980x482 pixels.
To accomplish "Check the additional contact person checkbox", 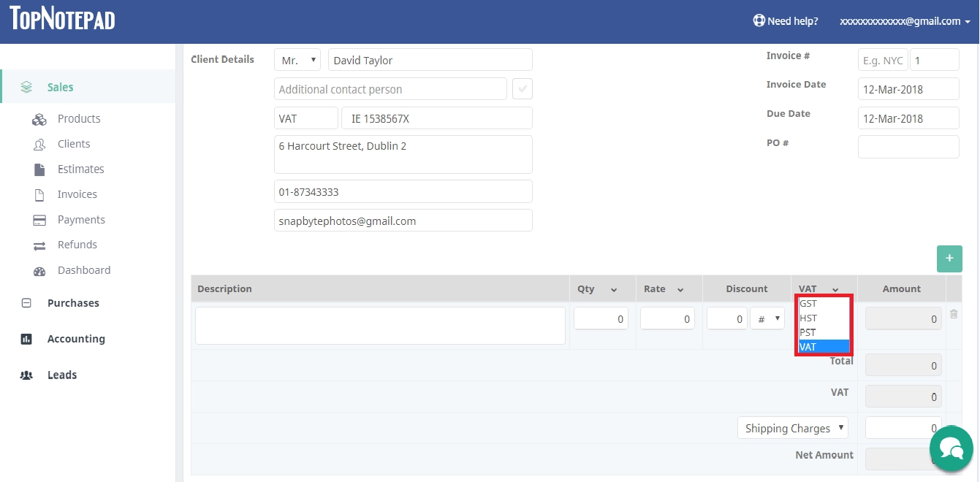I will [x=522, y=88].
